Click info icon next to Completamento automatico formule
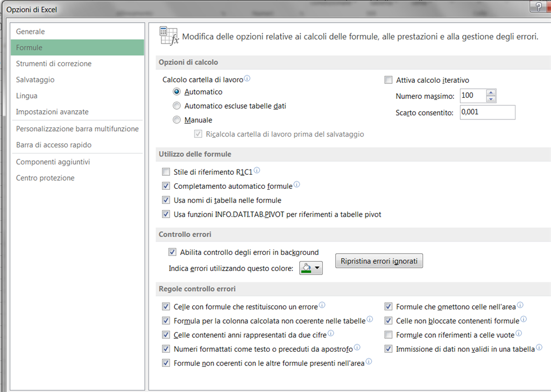This screenshot has height=392, width=551. pyautogui.click(x=296, y=184)
